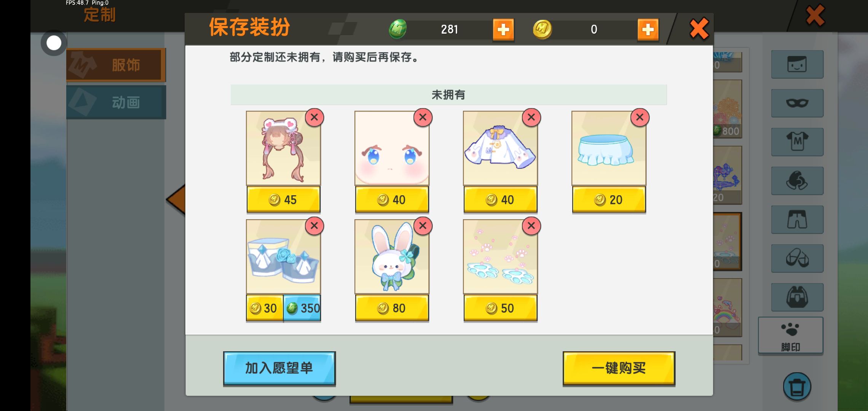The height and width of the screenshot is (411, 868).
Task: Remove the blue-eyed face item
Action: 423,117
